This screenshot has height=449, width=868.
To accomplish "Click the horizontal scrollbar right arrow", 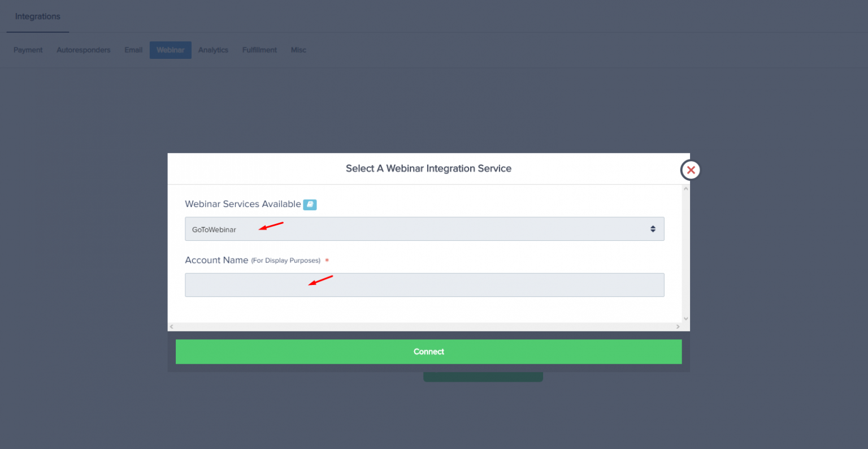I will click(678, 327).
